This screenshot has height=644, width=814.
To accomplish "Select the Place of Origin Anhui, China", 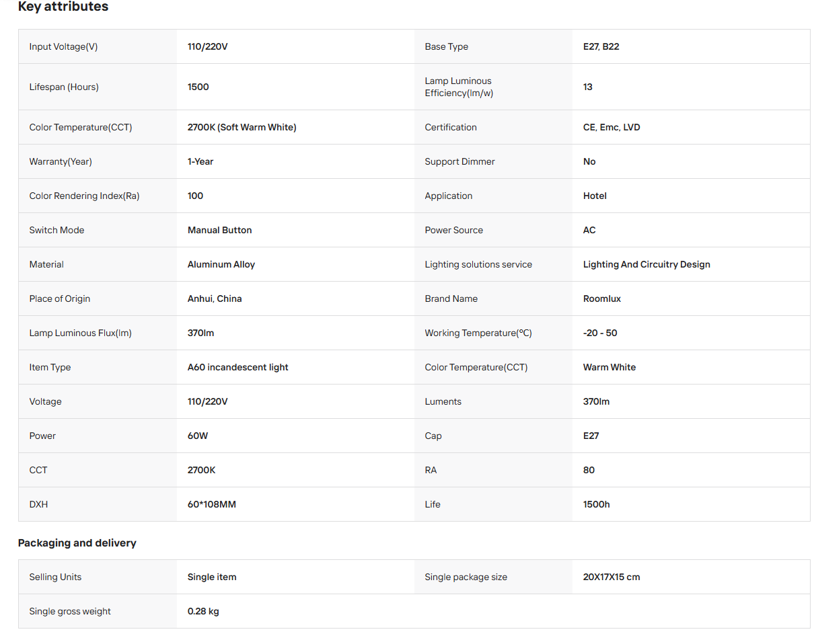I will [x=215, y=298].
